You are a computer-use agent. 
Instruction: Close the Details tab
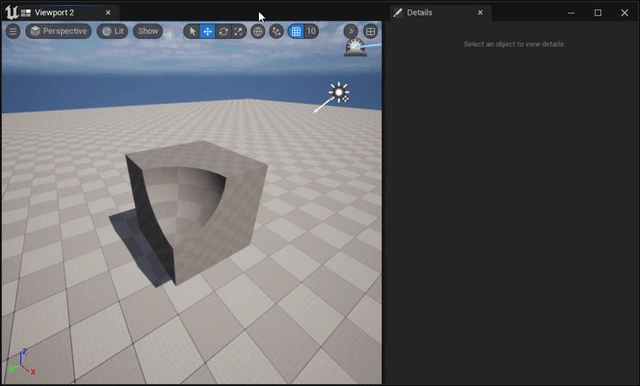(x=480, y=13)
